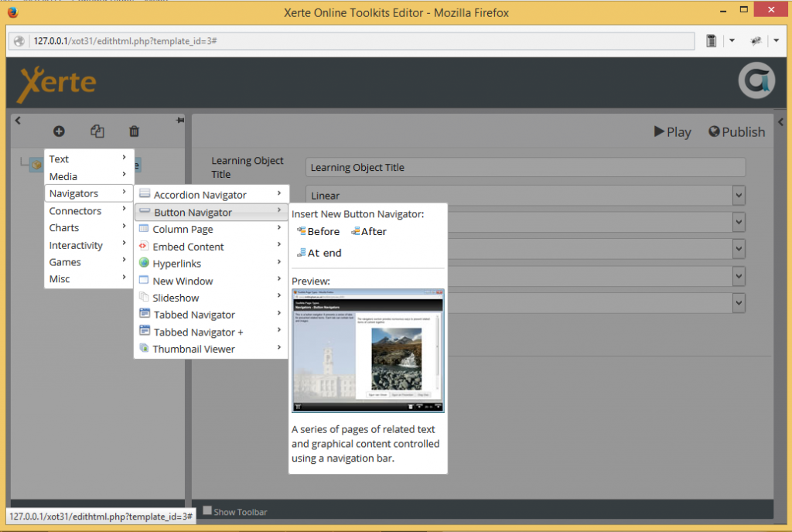This screenshot has width=792, height=532.
Task: Open the Interactivity submenu
Action: tap(88, 245)
